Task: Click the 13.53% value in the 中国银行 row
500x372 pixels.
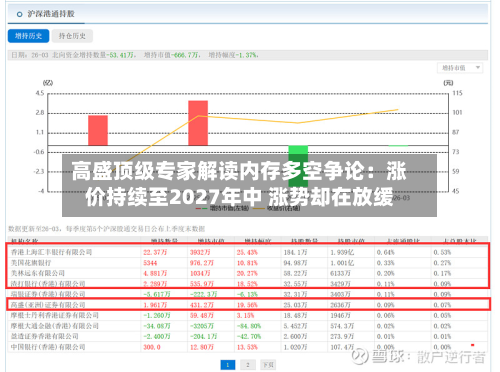Action: pos(247,347)
